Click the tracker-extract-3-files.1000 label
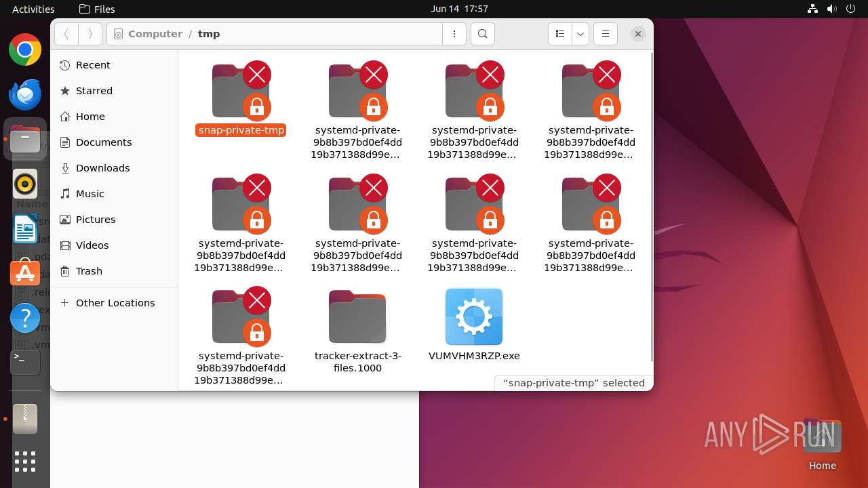This screenshot has height=488, width=868. (357, 362)
